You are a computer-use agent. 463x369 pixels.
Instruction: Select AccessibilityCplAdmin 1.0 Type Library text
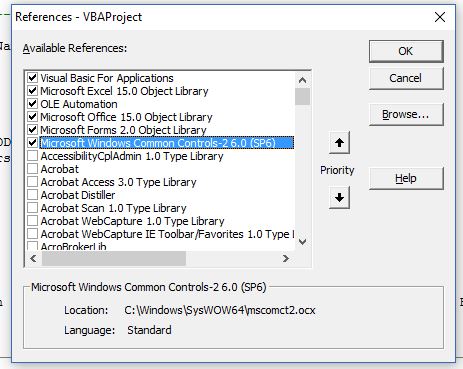click(132, 156)
